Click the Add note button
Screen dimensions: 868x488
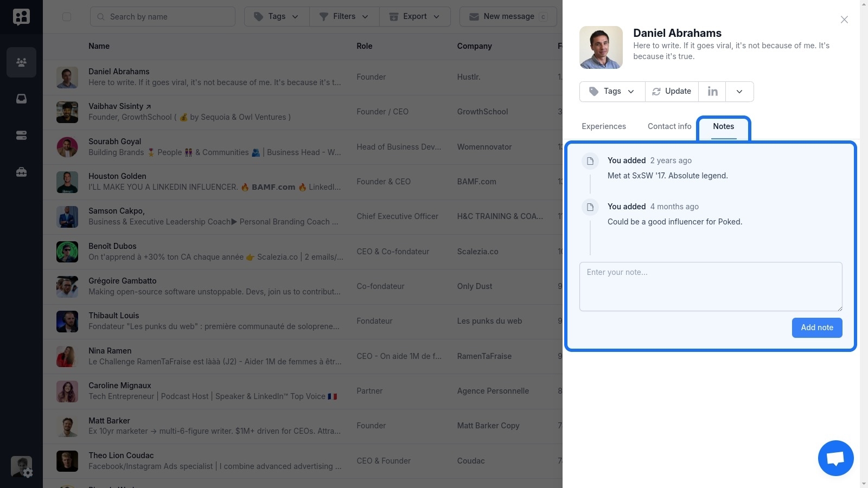pos(817,328)
